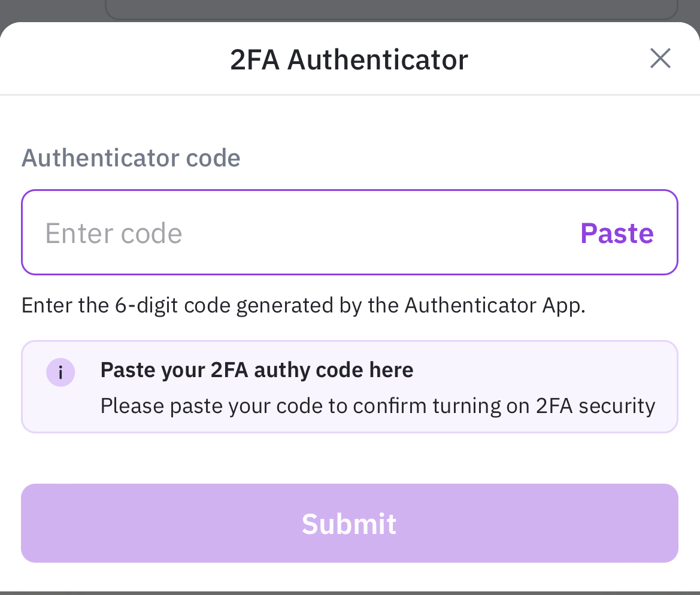700x595 pixels.
Task: Click the word "Authenticator App" in helper text
Action: [492, 305]
